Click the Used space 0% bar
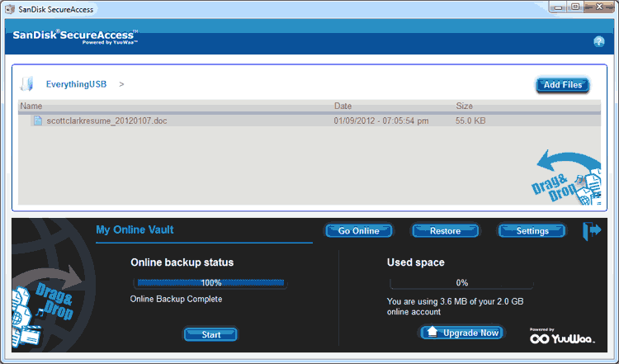The height and width of the screenshot is (364, 619). (x=461, y=282)
